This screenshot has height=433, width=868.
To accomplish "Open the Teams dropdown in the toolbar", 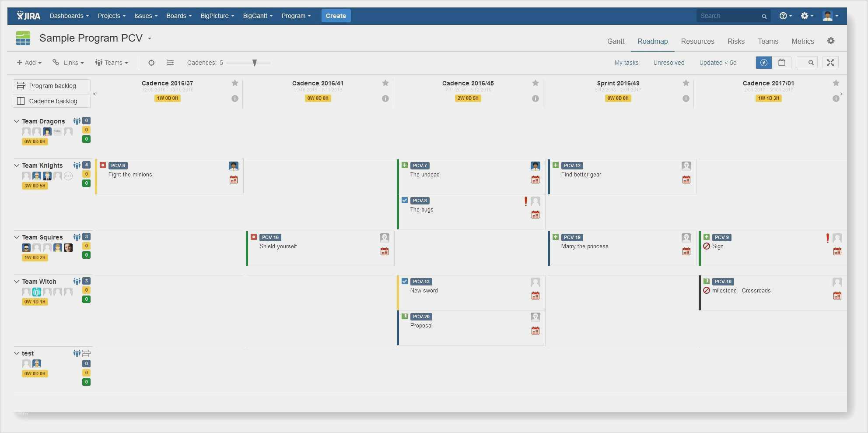I will (112, 63).
